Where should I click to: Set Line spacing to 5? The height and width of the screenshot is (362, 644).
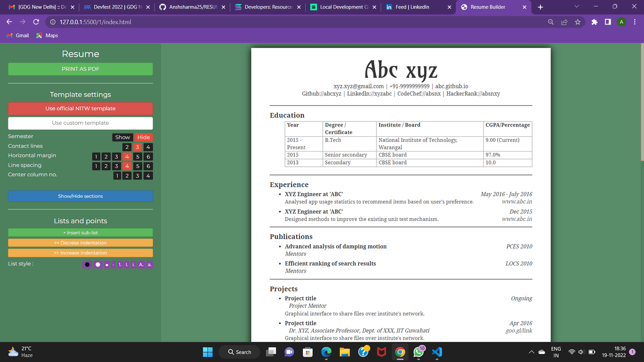click(x=138, y=166)
